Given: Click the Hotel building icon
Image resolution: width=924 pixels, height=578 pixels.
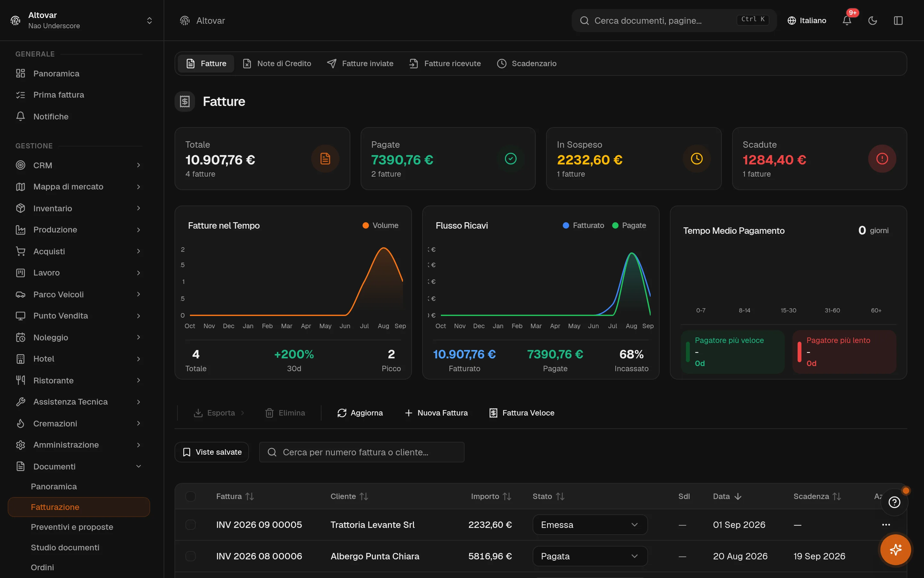Looking at the screenshot, I should tap(21, 359).
